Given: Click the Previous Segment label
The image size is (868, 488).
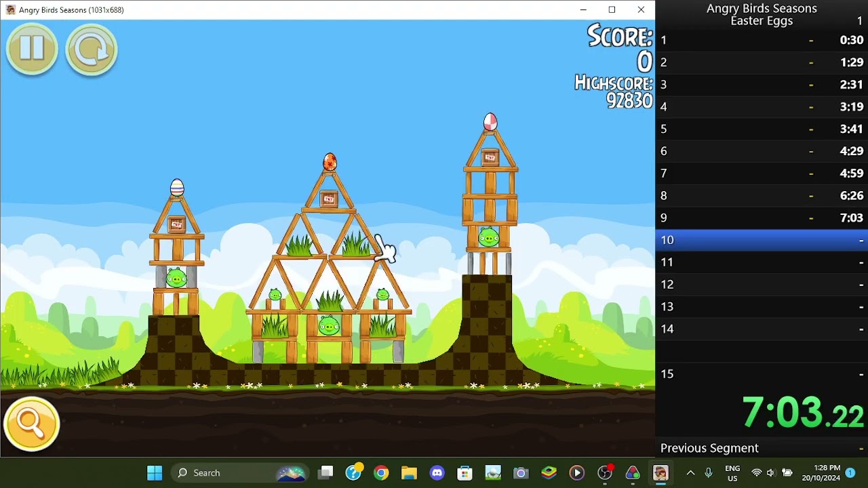Looking at the screenshot, I should pyautogui.click(x=709, y=448).
